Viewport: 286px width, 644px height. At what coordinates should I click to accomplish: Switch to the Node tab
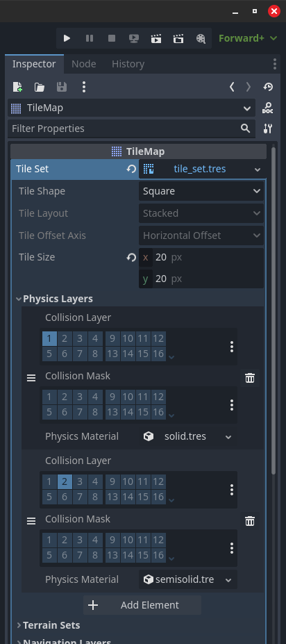[x=84, y=64]
